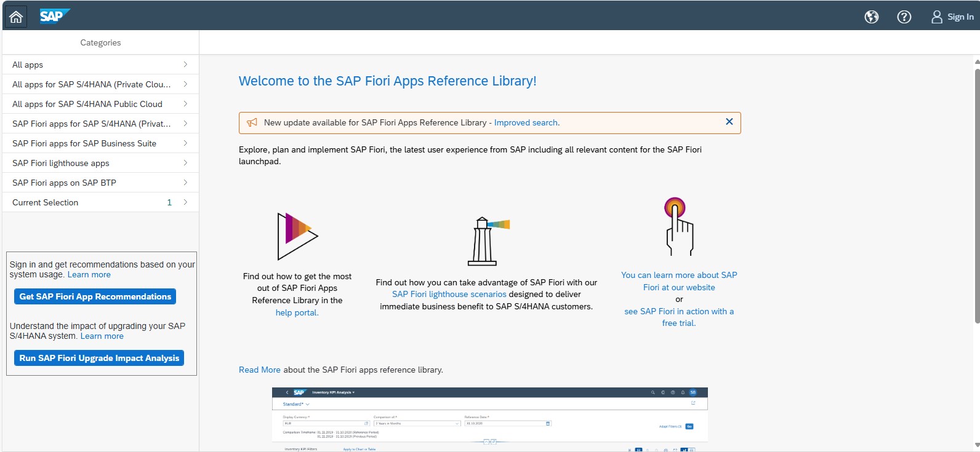Dismiss the update notification banner
This screenshot has width=980, height=452.
729,122
